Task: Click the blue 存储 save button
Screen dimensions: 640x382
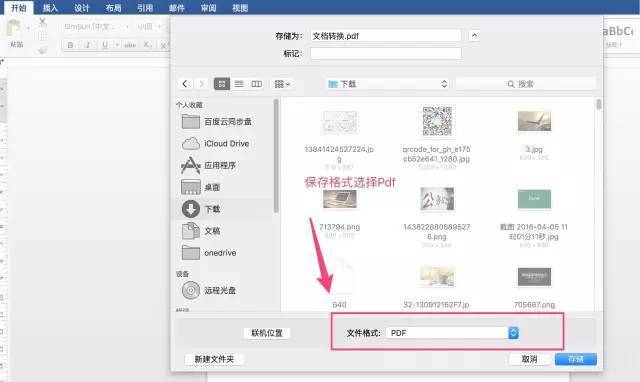Action: click(576, 359)
